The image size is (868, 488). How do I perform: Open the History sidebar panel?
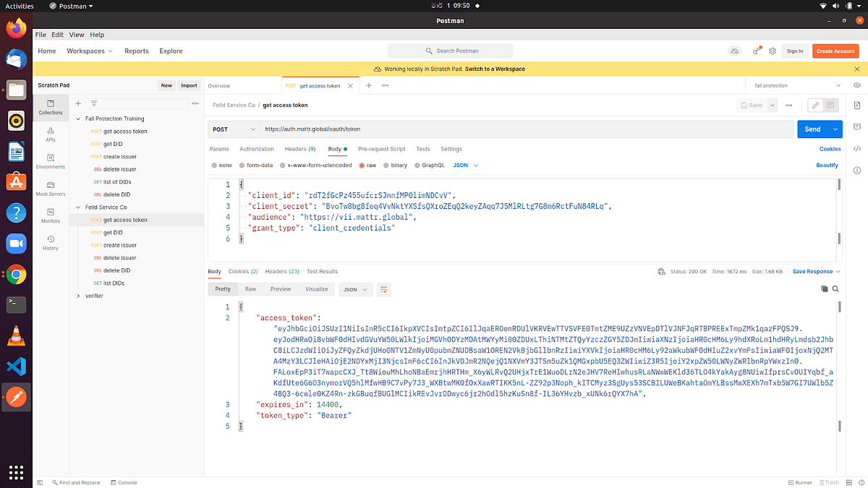[51, 243]
